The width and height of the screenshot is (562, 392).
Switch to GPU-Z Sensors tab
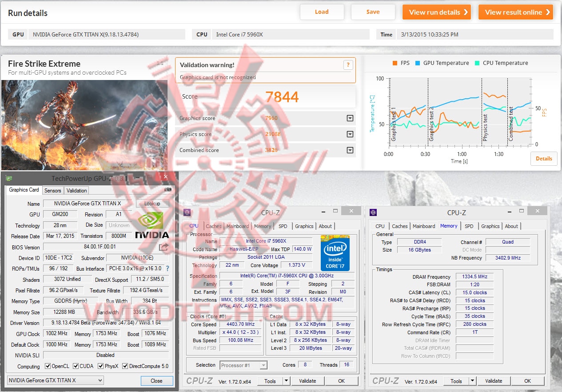[53, 191]
